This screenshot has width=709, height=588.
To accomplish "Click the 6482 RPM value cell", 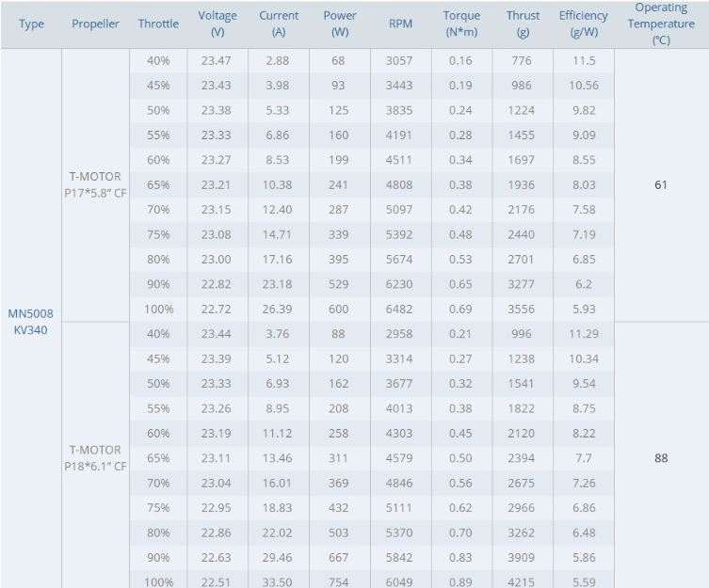I will (399, 310).
